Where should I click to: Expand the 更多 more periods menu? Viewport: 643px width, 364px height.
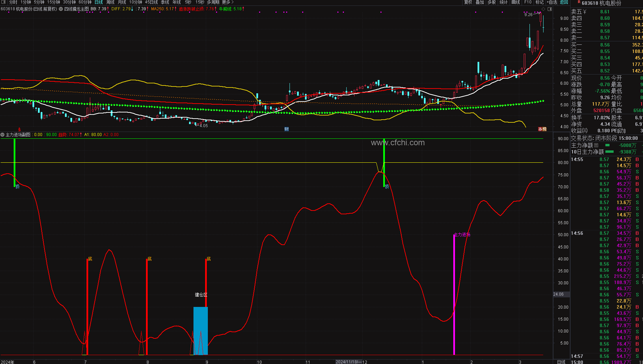click(228, 2)
